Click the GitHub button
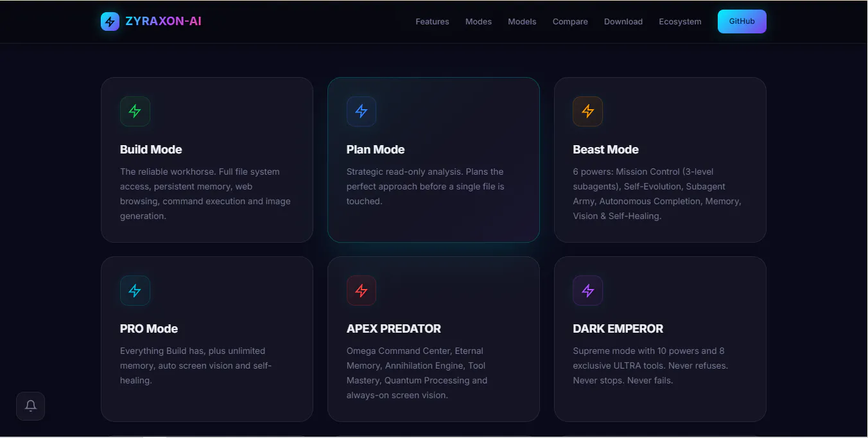 [x=742, y=21]
